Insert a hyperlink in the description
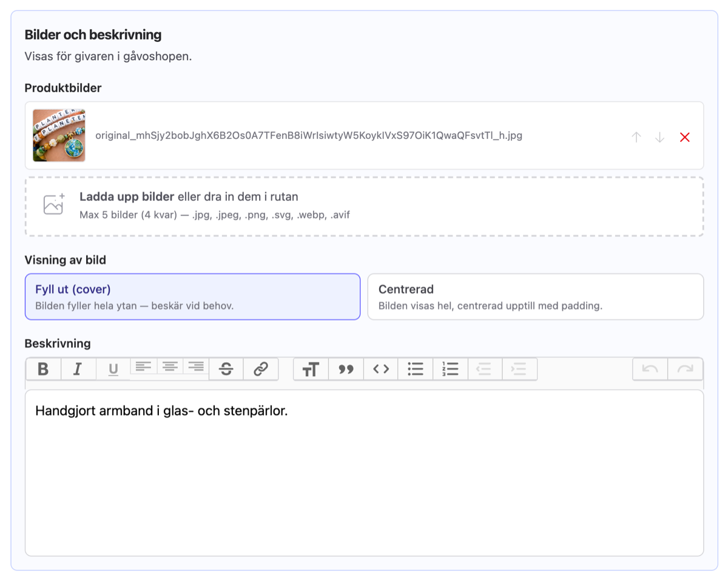Image resolution: width=728 pixels, height=580 pixels. (x=261, y=369)
